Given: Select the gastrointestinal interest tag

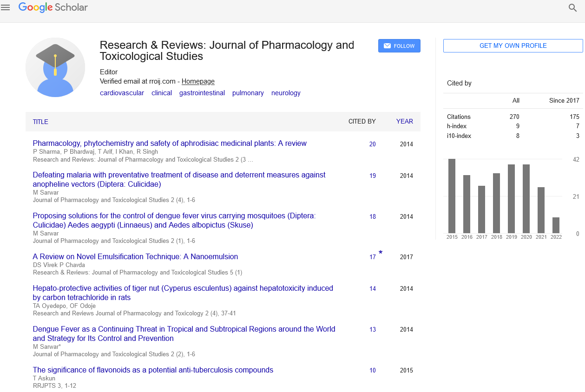Looking at the screenshot, I should coord(202,93).
